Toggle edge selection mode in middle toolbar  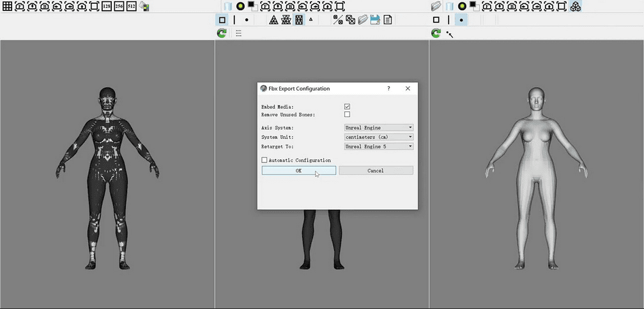click(x=234, y=20)
